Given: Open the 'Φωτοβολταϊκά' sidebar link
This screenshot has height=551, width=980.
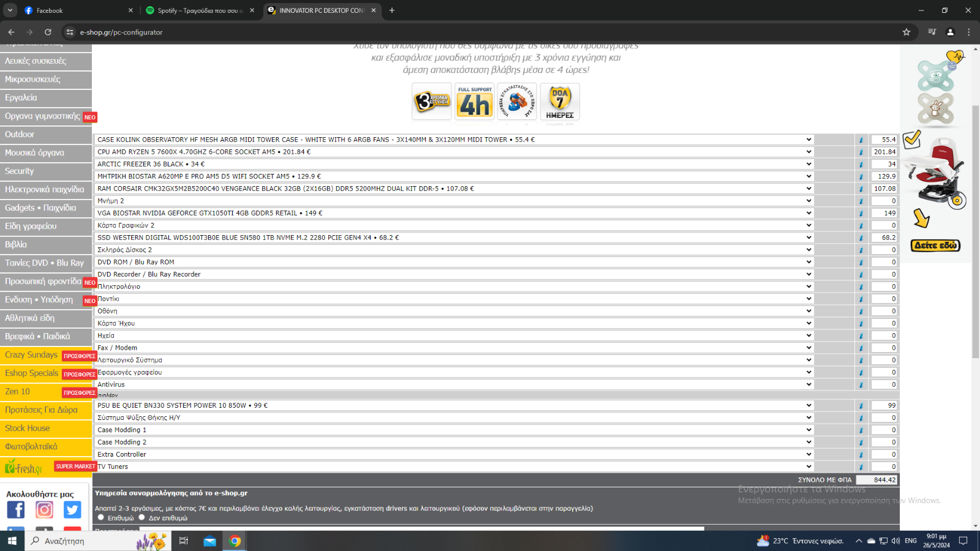Looking at the screenshot, I should [x=46, y=447].
